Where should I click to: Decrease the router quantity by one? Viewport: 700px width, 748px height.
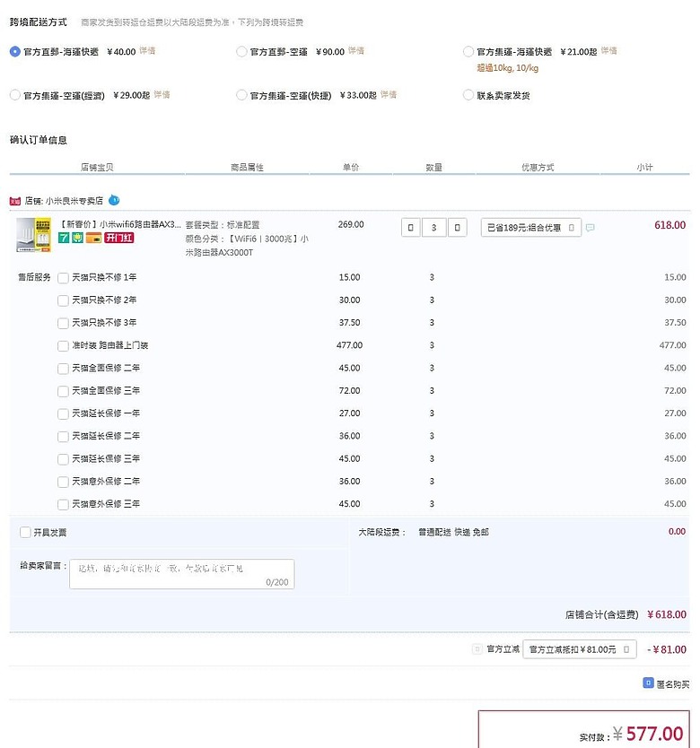click(411, 228)
